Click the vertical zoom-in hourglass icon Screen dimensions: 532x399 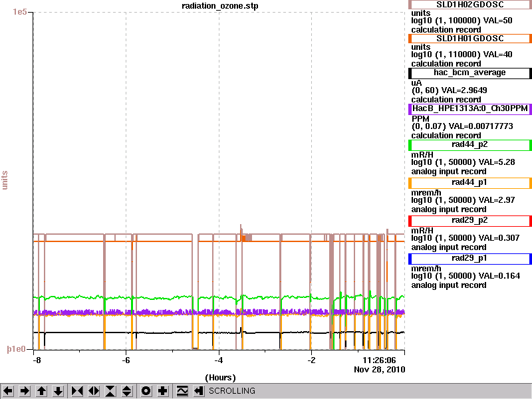[x=110, y=391]
